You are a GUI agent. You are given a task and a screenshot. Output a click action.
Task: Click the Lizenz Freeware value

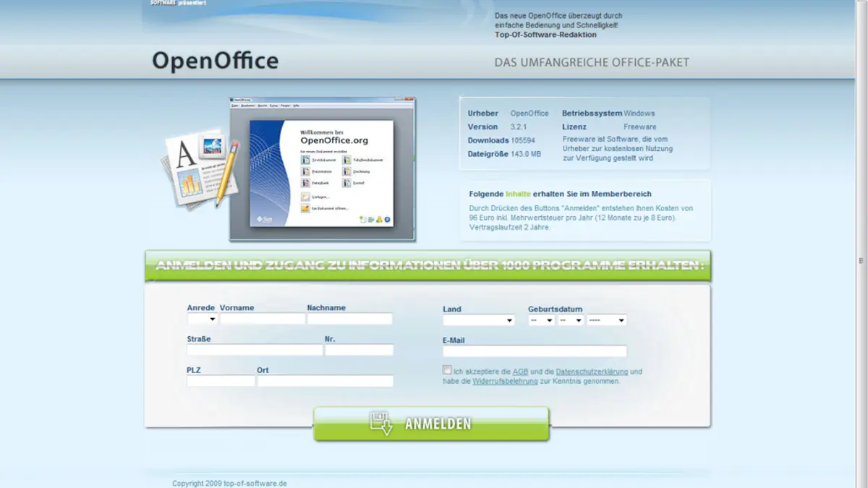(640, 127)
